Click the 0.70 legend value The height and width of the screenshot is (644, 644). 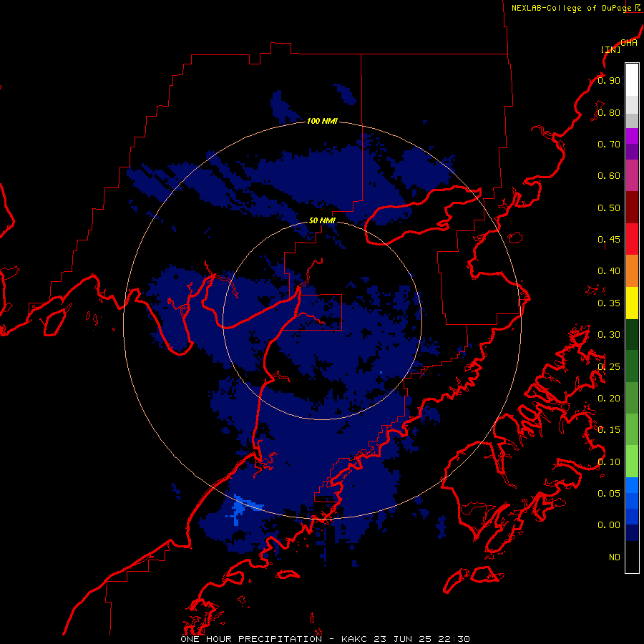coord(609,144)
